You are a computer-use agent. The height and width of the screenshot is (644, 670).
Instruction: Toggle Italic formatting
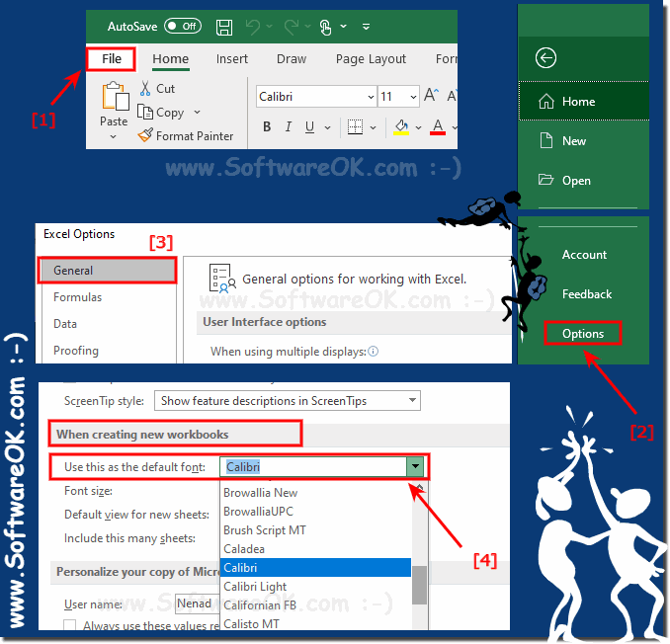(x=289, y=126)
